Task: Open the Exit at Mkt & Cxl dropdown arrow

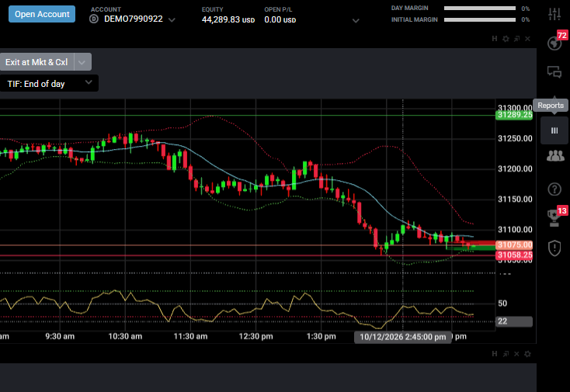Action: (82, 62)
